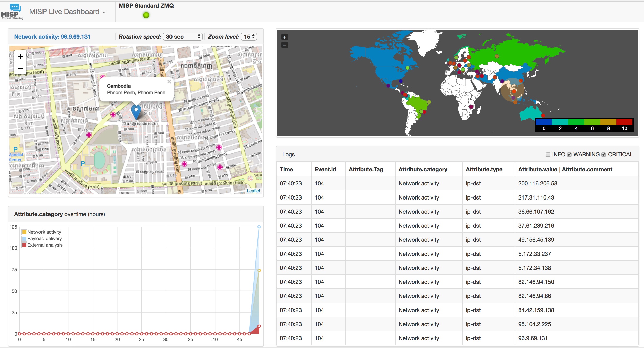The image size is (644, 348).
Task: Click Network activity 96.9.69.131 heading
Action: tap(52, 37)
